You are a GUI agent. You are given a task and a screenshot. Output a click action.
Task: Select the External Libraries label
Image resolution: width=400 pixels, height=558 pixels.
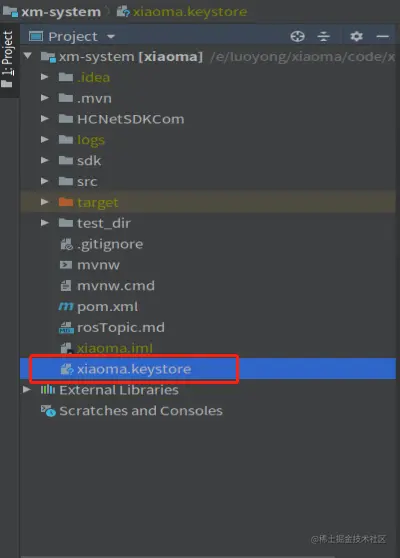(x=119, y=390)
